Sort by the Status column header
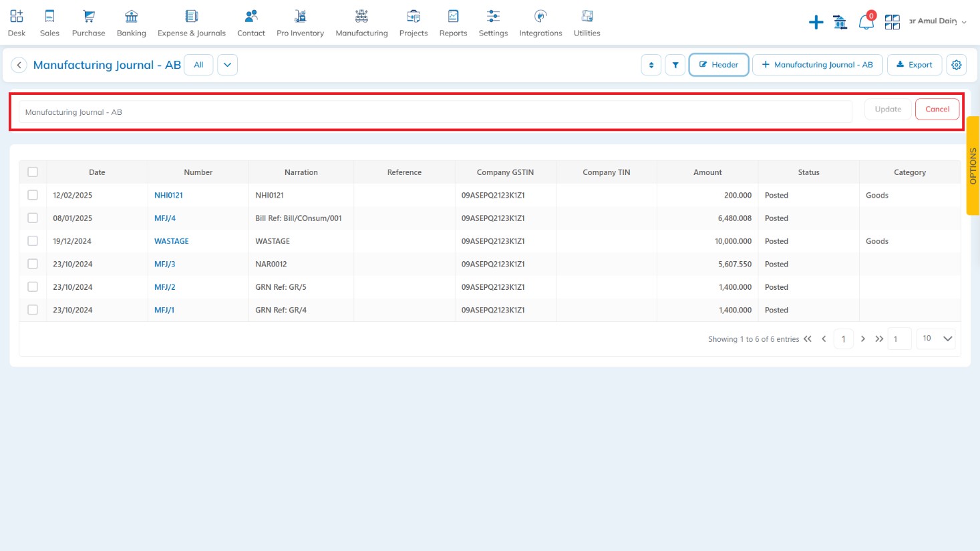The image size is (980, 551). (x=808, y=172)
